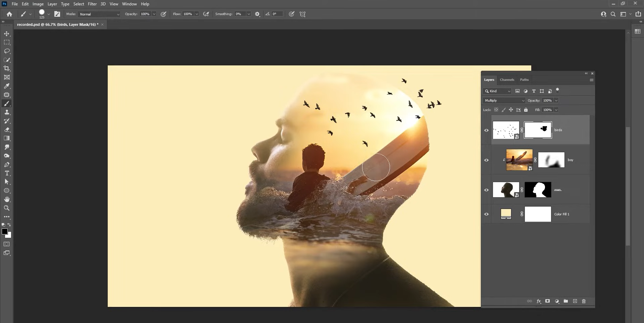Click the foreground color swatch
644x323 pixels.
coord(5,231)
